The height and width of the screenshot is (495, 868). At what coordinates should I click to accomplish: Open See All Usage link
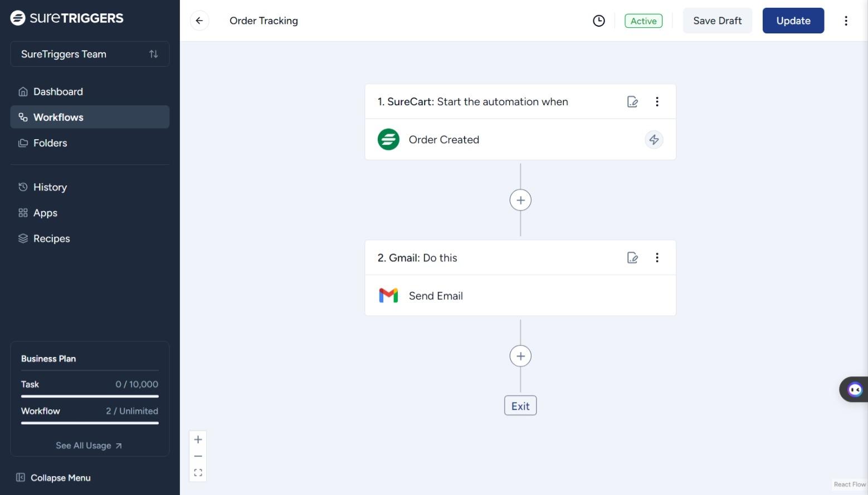(89, 445)
